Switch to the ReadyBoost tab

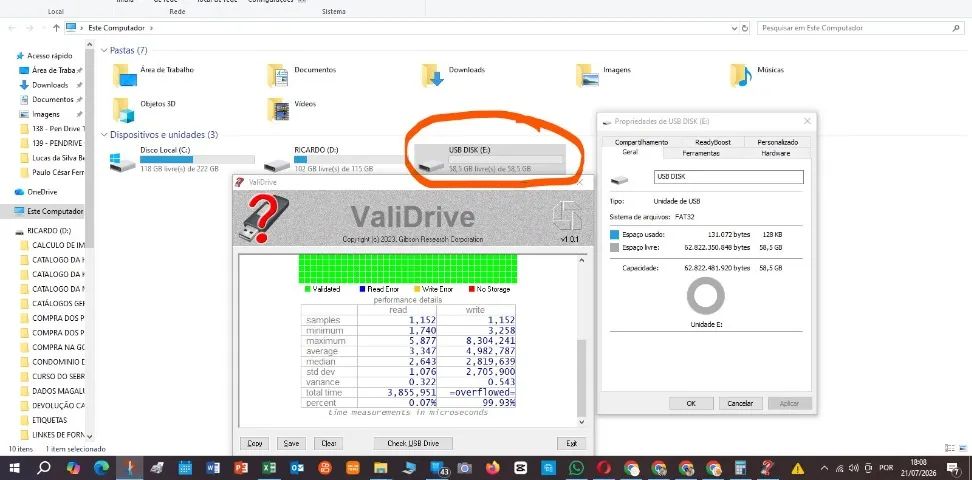point(712,142)
